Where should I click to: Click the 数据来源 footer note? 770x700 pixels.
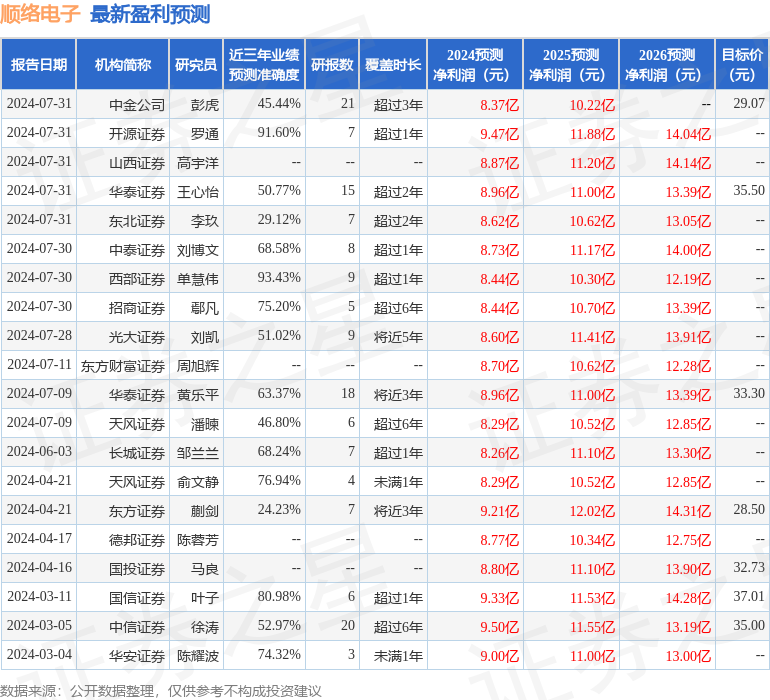tap(161, 691)
